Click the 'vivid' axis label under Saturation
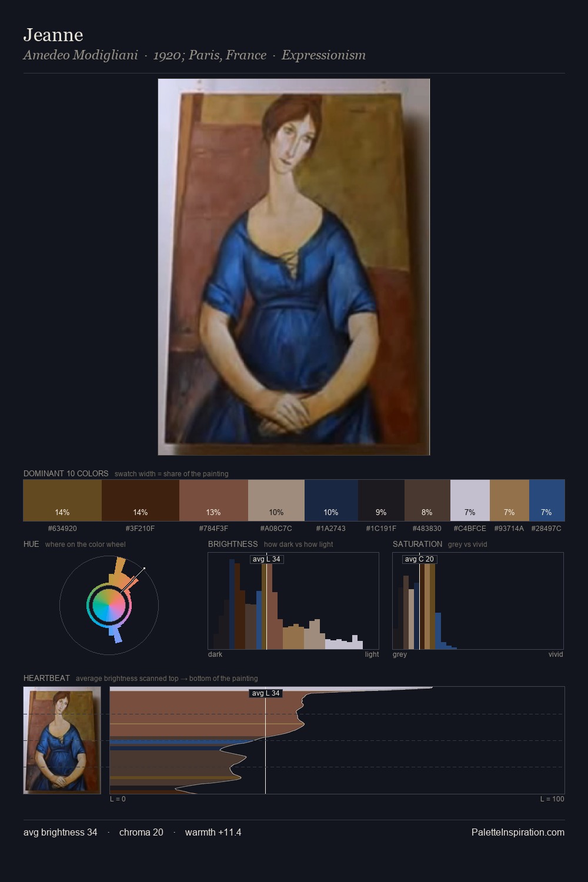The height and width of the screenshot is (882, 588). tap(556, 654)
